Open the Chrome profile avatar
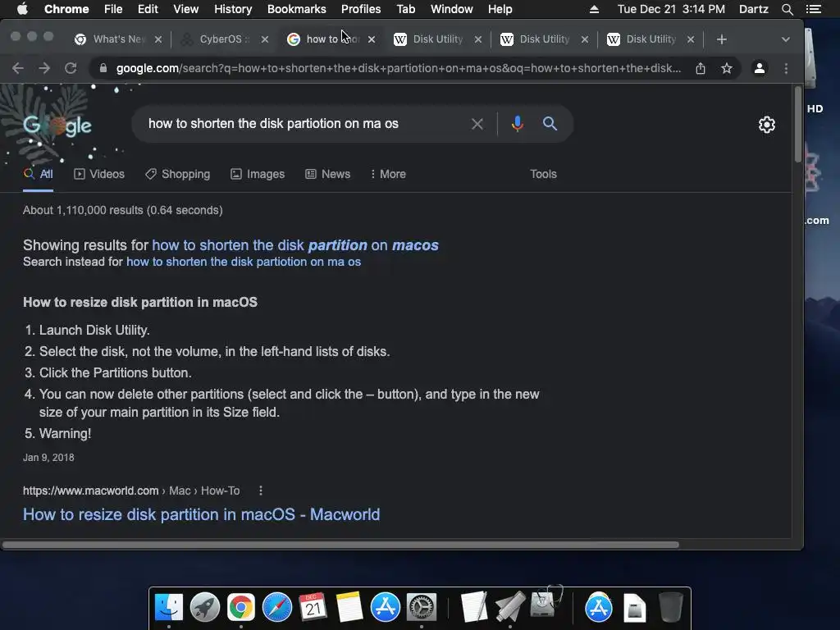This screenshot has width=840, height=630. (759, 69)
